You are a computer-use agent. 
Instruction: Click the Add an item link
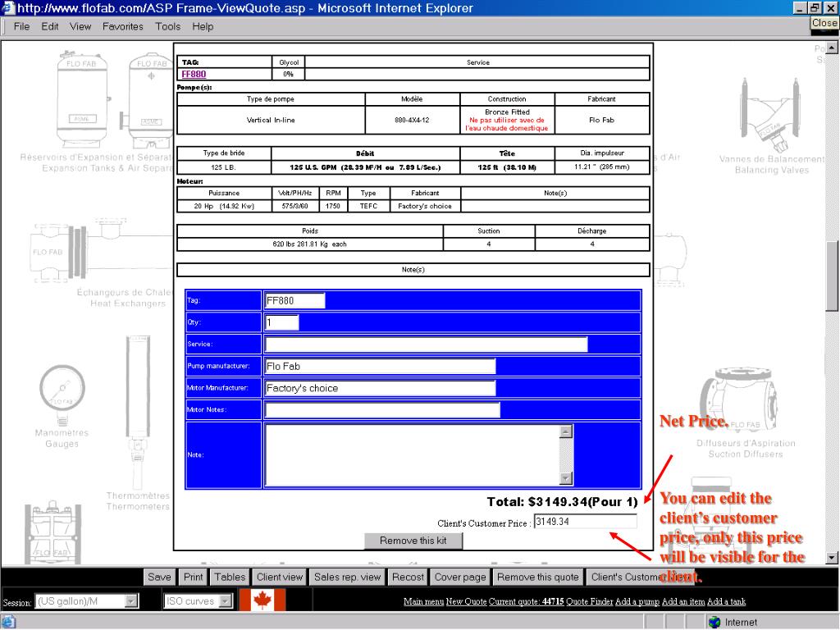tap(683, 601)
